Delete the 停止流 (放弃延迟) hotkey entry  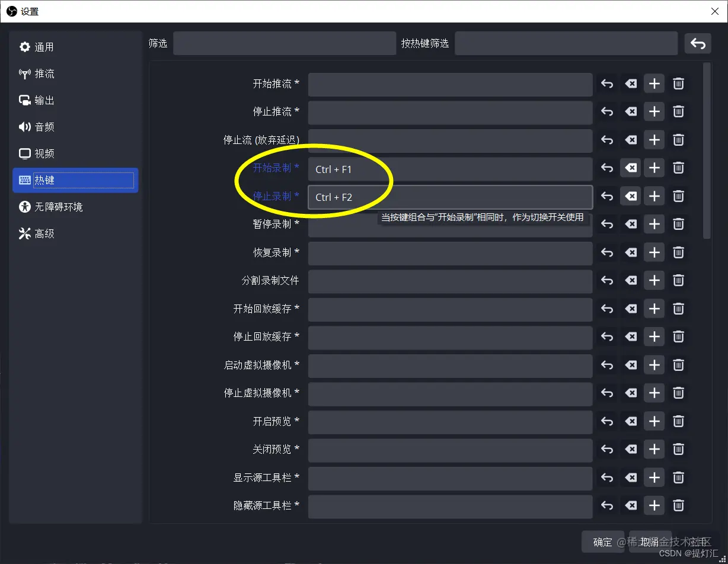click(x=679, y=140)
